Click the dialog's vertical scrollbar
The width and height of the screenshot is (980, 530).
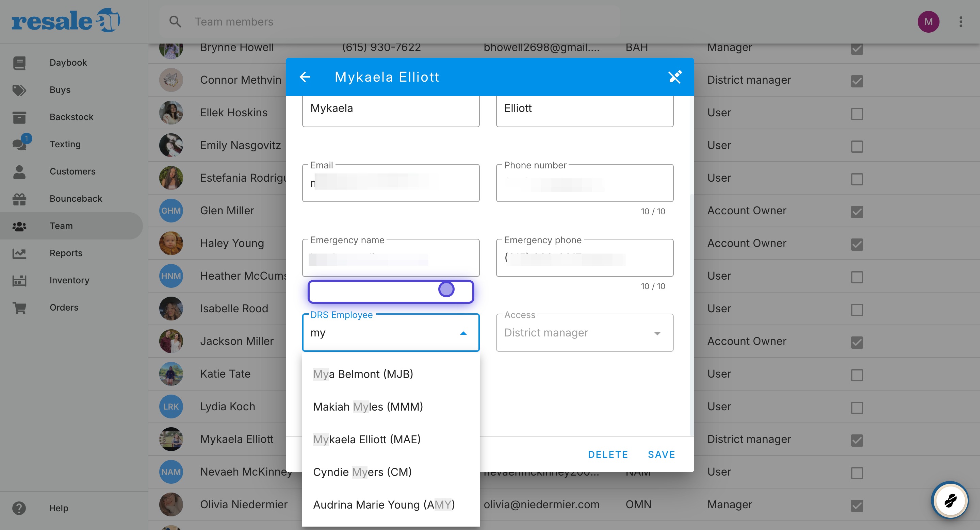(x=692, y=316)
